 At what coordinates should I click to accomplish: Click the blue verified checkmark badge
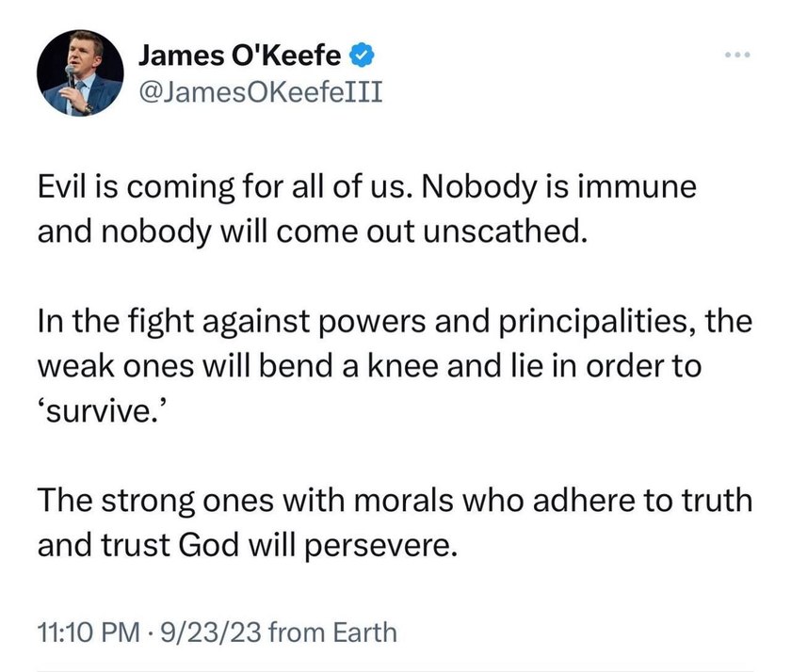tap(362, 55)
